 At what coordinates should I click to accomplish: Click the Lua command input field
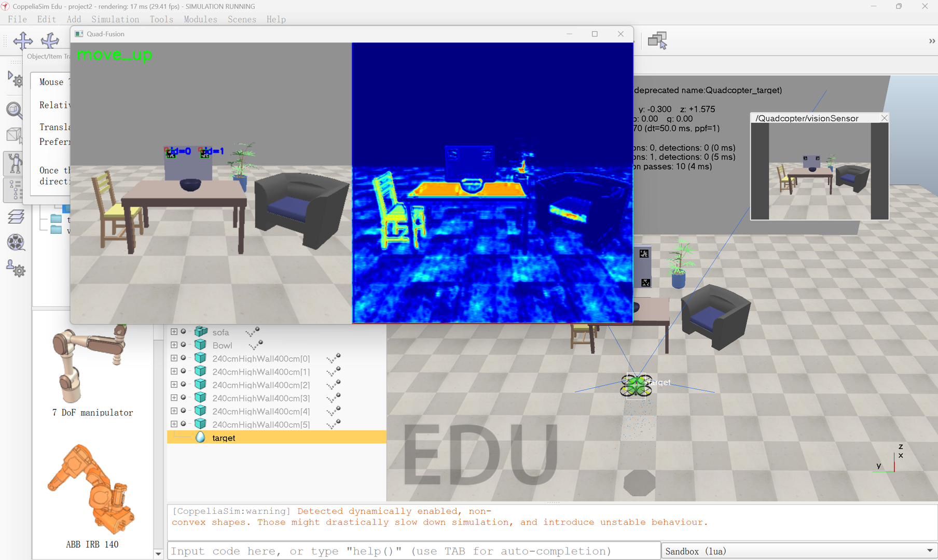pos(414,551)
